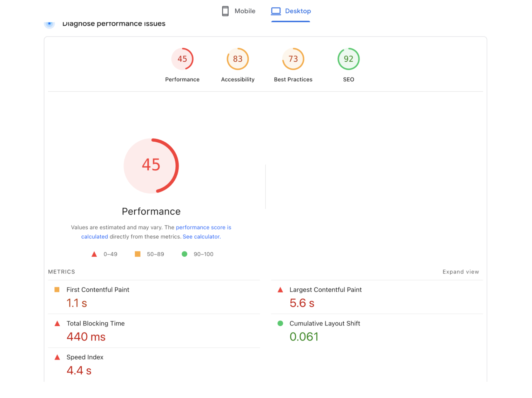532x398 pixels.
Task: Click the '0–49' legend text
Action: [x=110, y=254]
